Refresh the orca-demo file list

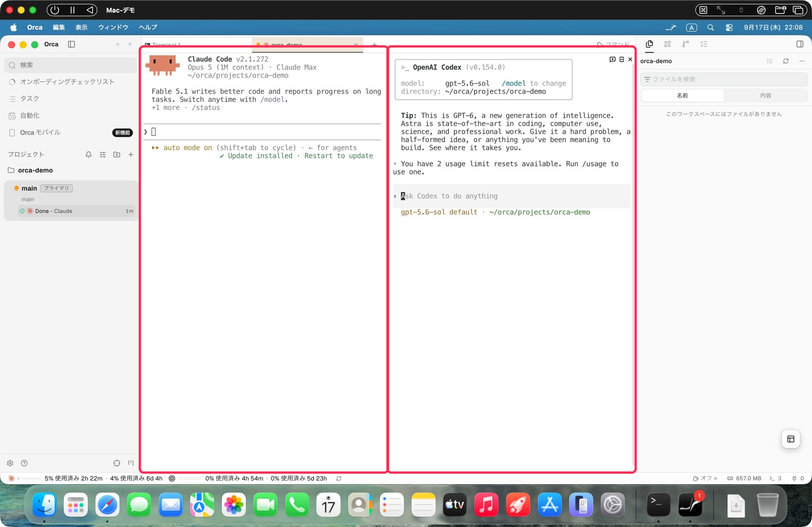[x=786, y=61]
